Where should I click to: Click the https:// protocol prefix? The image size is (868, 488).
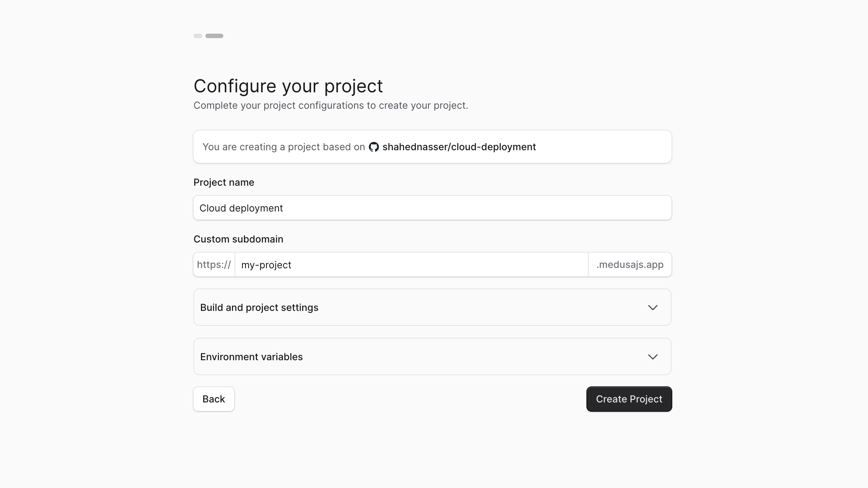(214, 265)
